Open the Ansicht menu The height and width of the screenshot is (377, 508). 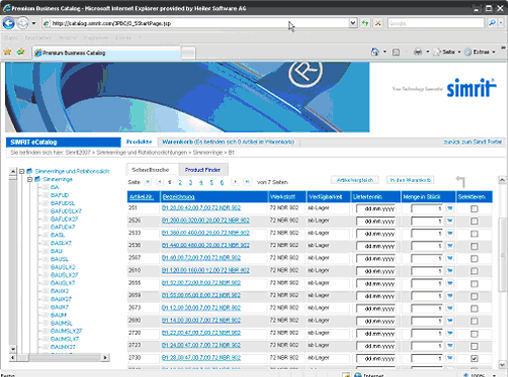coord(68,38)
